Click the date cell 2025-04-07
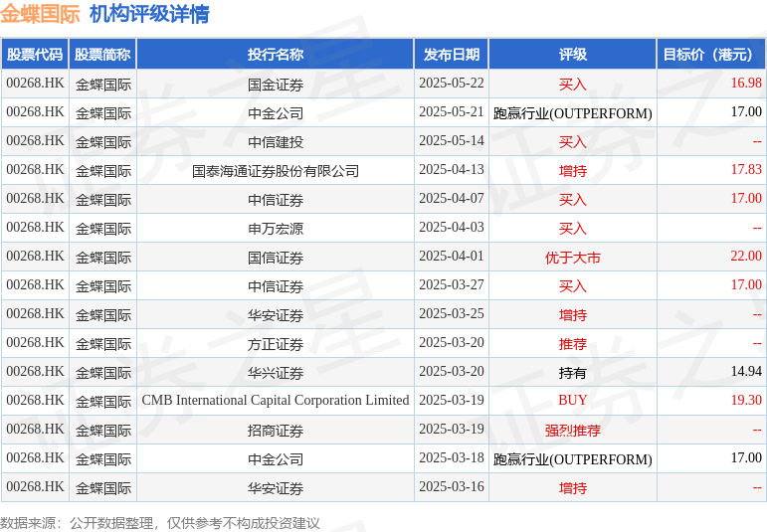Screen dimensions: 767x532 (x=452, y=199)
